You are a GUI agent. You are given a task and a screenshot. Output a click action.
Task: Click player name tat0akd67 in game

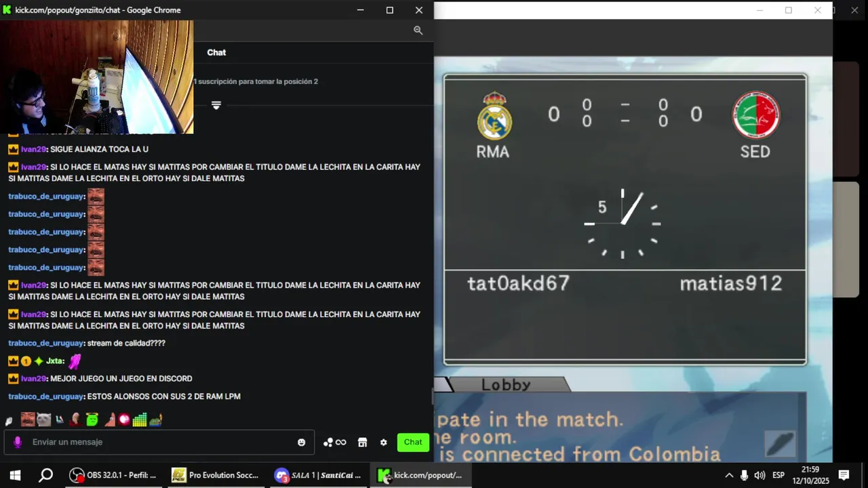[518, 283]
